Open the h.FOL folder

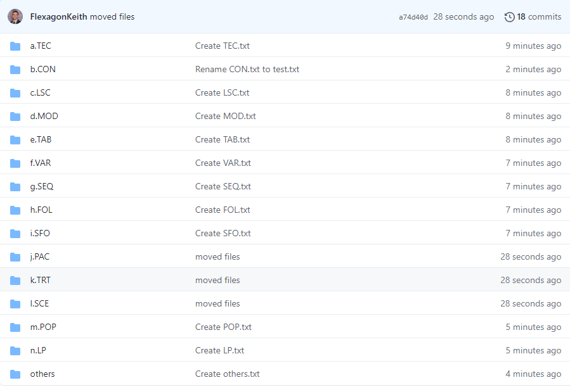(41, 210)
